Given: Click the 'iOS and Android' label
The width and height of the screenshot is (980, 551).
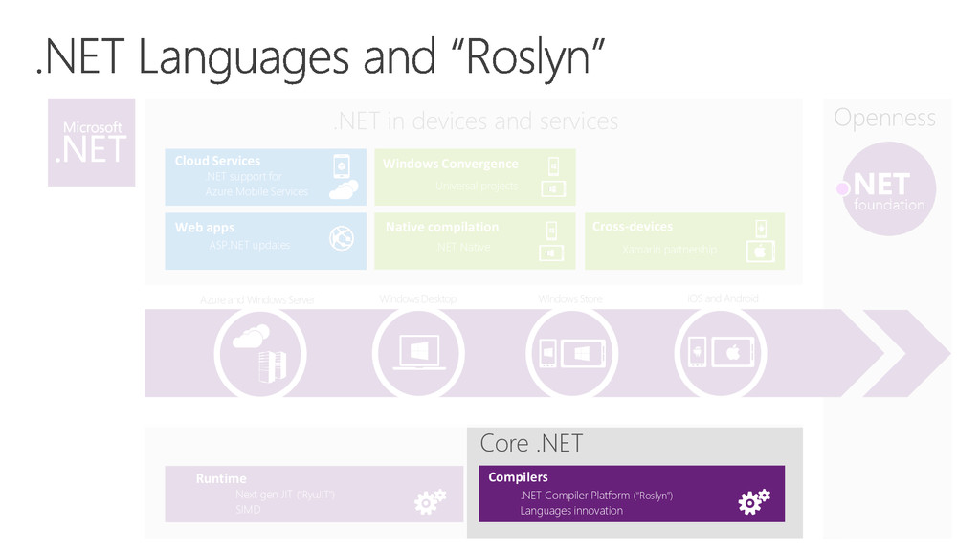Looking at the screenshot, I should coord(723,298).
